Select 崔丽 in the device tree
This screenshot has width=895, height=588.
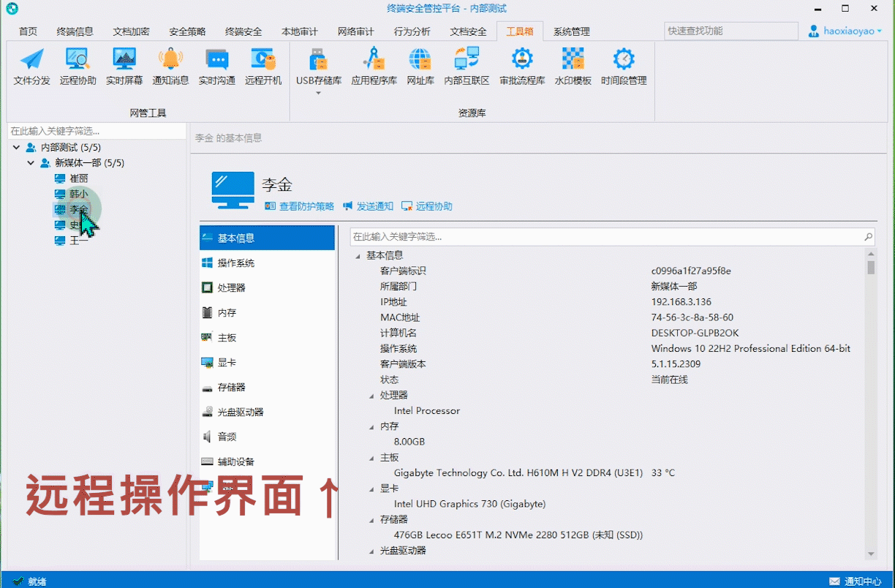78,178
